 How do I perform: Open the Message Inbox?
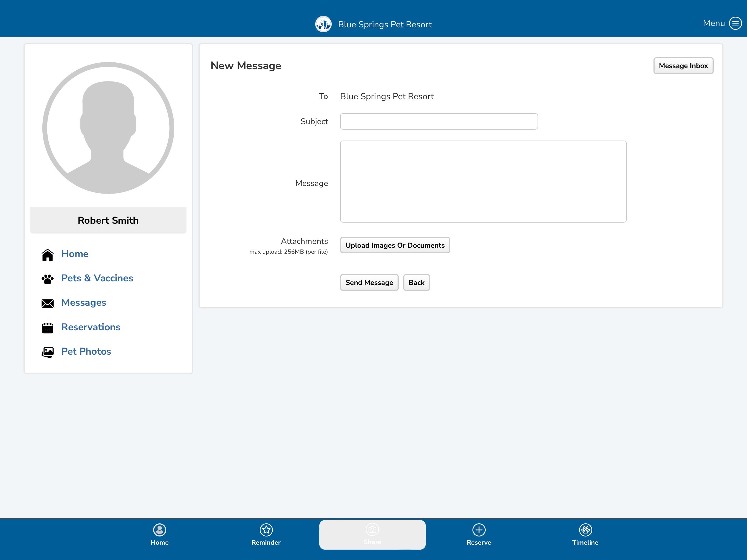click(x=683, y=66)
